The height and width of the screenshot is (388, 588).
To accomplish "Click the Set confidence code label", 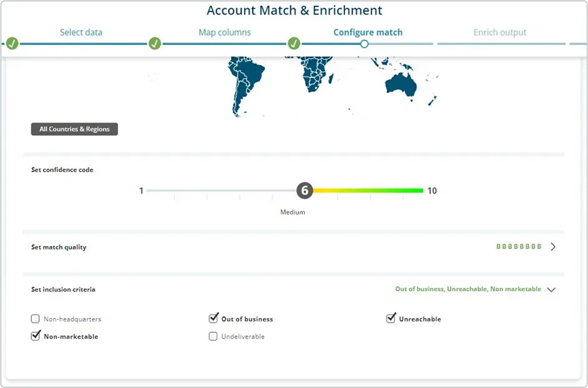I will tap(62, 169).
